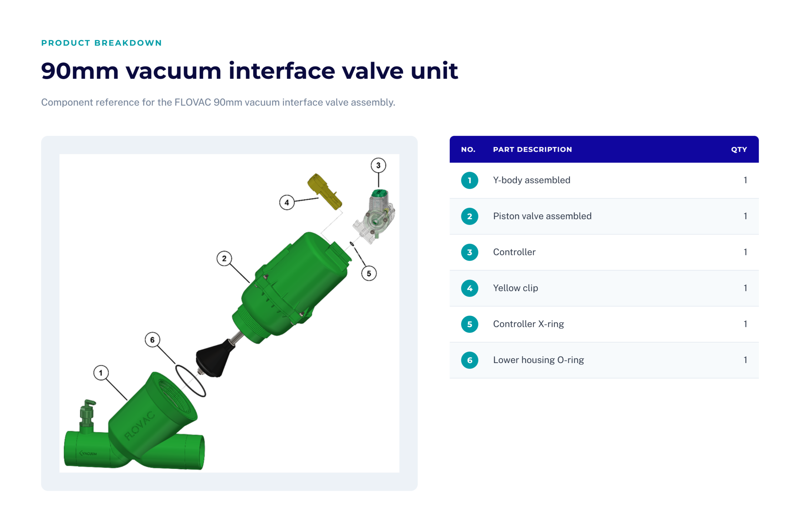Click the teal number 5 badge
The width and height of the screenshot is (800, 532).
[470, 324]
